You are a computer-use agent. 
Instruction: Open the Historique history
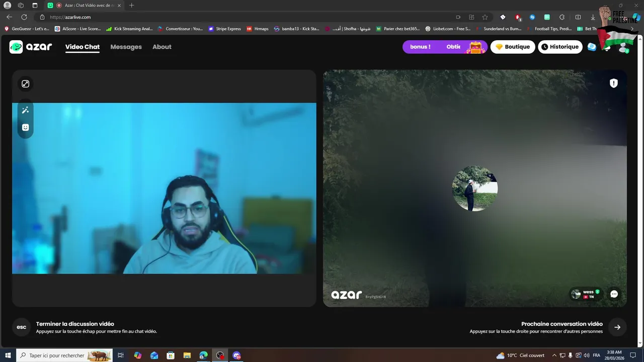560,47
